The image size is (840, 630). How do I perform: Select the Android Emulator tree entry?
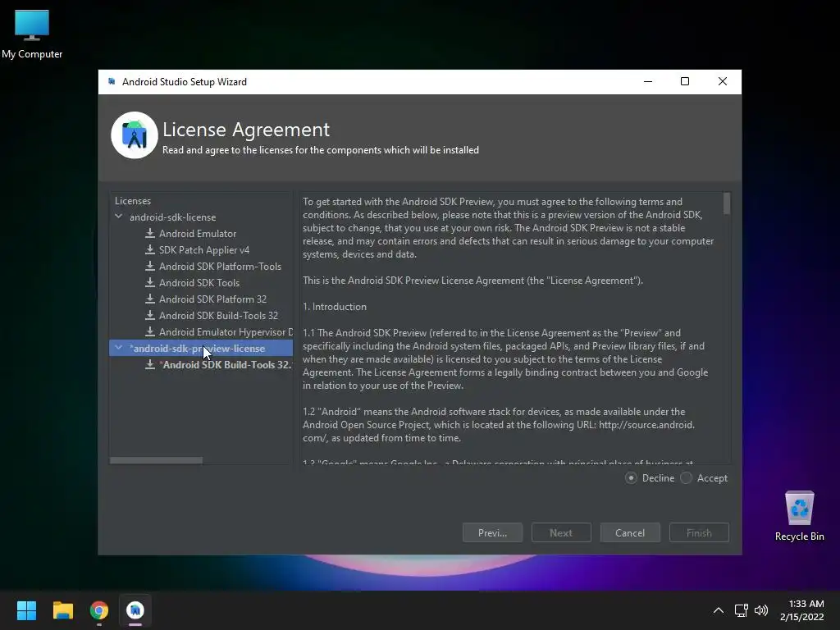tap(198, 234)
